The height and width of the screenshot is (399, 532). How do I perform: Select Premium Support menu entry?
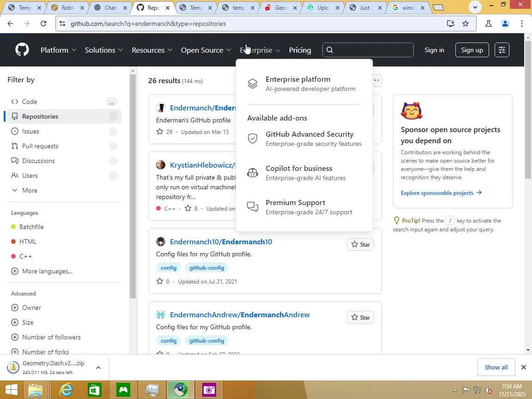(304, 207)
